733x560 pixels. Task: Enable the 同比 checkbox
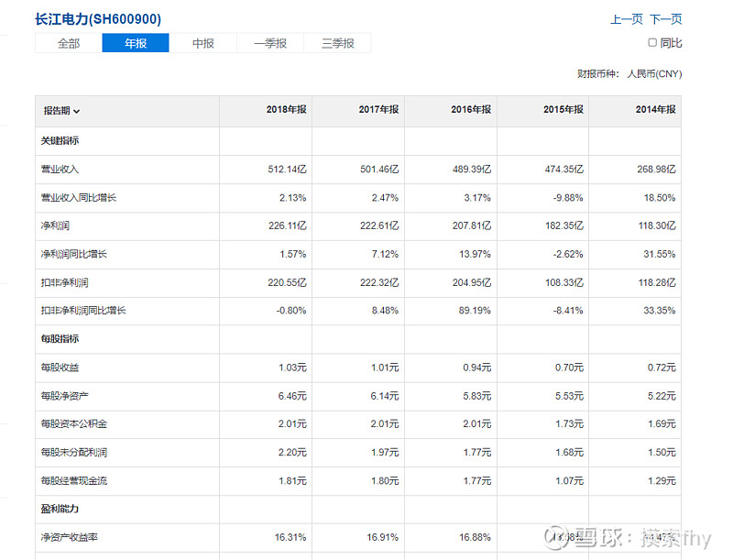pos(652,42)
